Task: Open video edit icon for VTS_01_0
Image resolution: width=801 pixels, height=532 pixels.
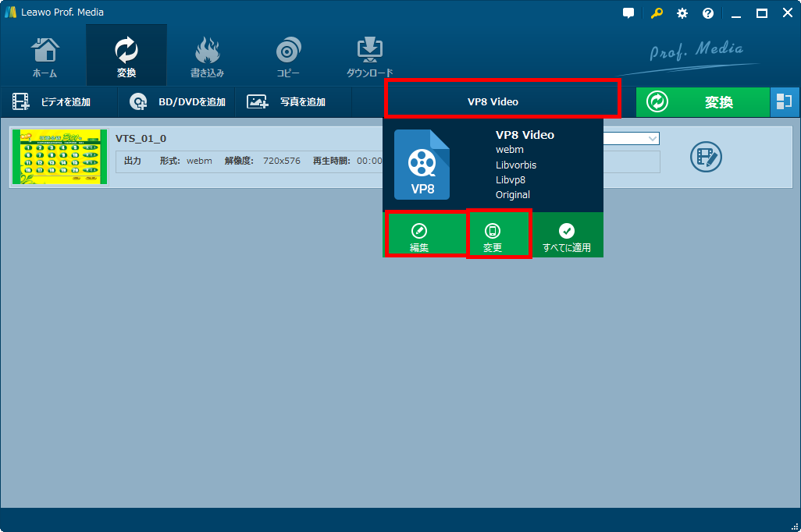Action: pos(706,157)
